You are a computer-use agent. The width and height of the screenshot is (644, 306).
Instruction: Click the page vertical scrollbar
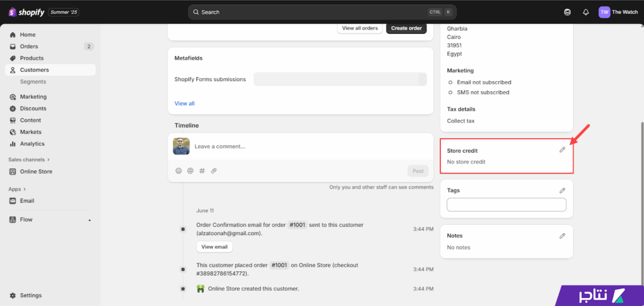pyautogui.click(x=641, y=205)
